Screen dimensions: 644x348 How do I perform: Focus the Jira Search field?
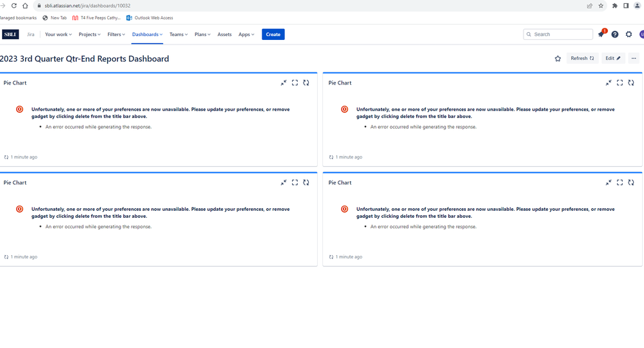(558, 34)
